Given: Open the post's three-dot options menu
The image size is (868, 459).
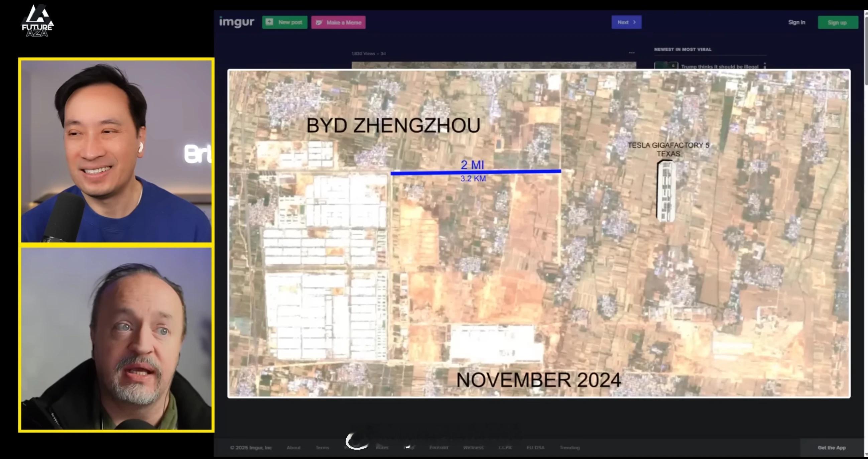Looking at the screenshot, I should pos(631,53).
